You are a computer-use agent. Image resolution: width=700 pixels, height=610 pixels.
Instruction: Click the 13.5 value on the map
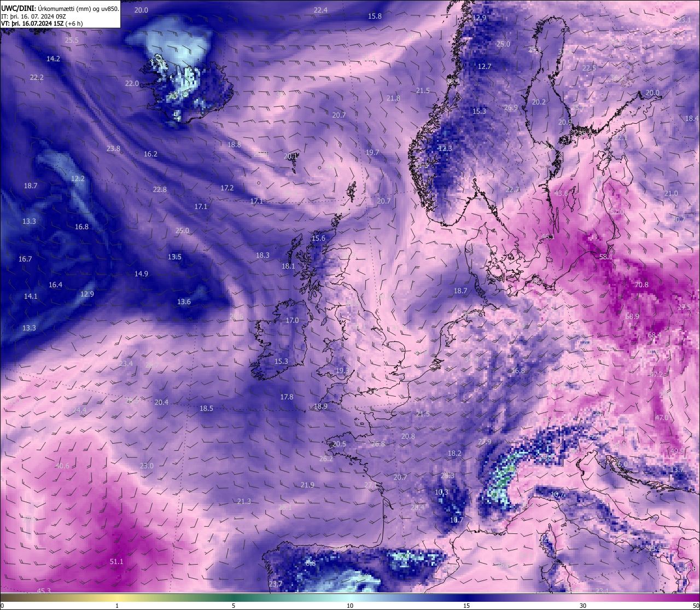174,257
